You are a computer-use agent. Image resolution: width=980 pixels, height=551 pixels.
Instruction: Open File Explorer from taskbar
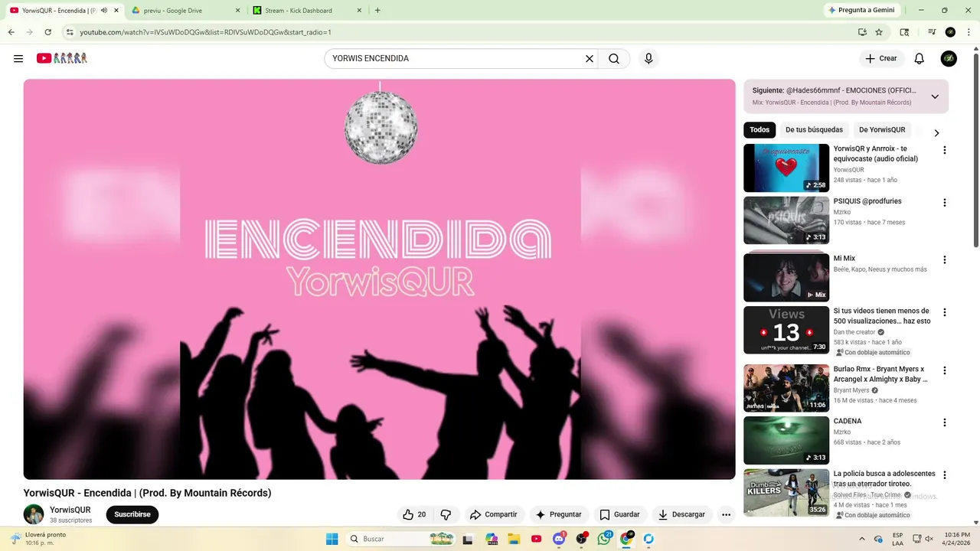point(514,539)
